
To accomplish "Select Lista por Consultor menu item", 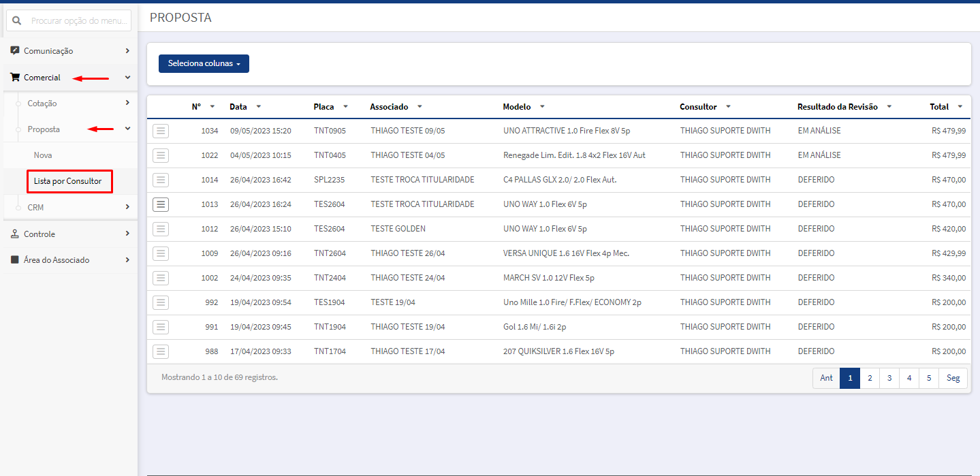I will (69, 181).
